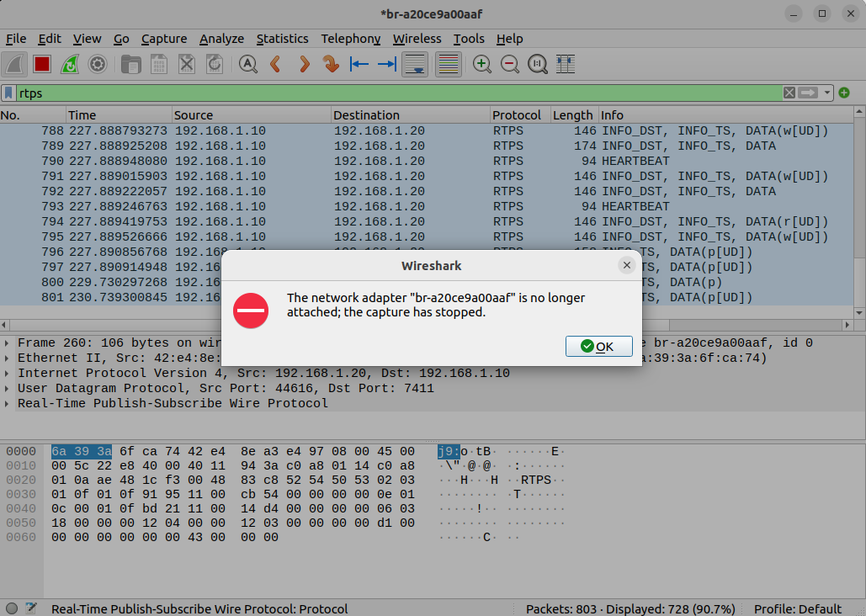Viewport: 866px width, 616px height.
Task: Go forward to the next packet arrow
Action: [x=304, y=65]
